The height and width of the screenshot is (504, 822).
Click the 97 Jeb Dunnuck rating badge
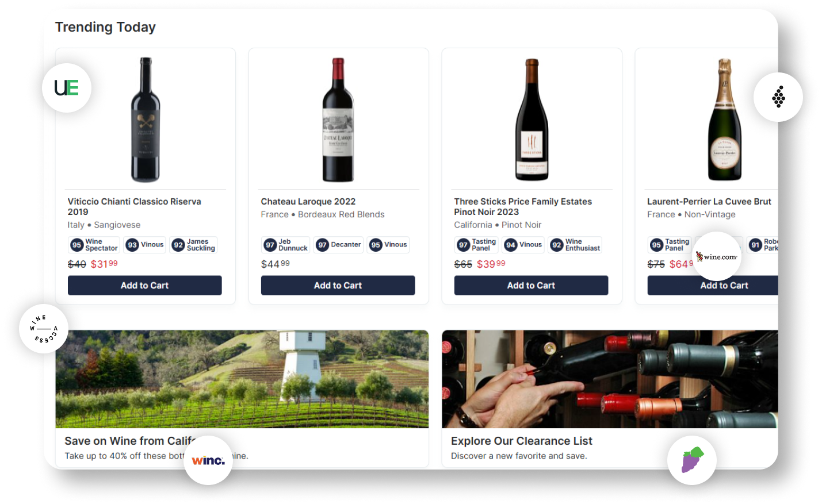pyautogui.click(x=286, y=245)
